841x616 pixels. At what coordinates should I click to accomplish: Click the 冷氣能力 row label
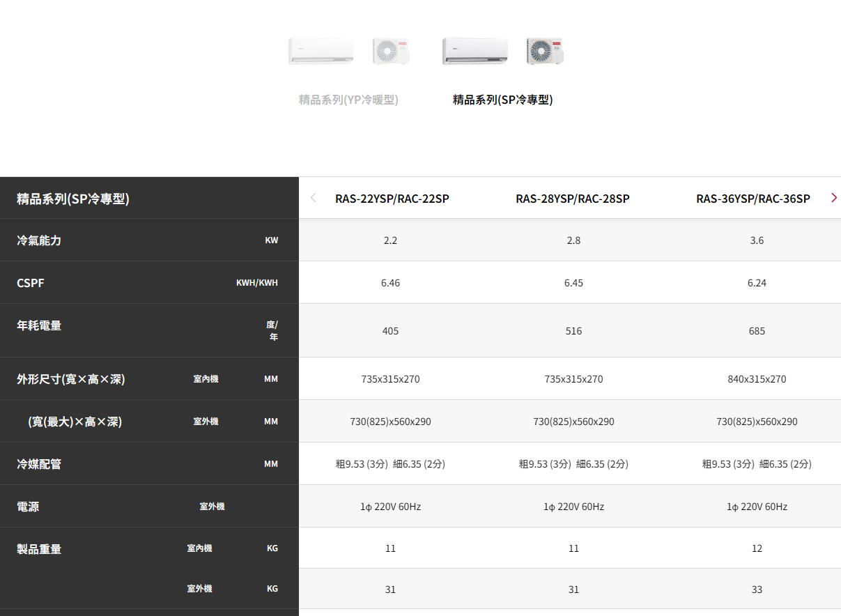39,240
